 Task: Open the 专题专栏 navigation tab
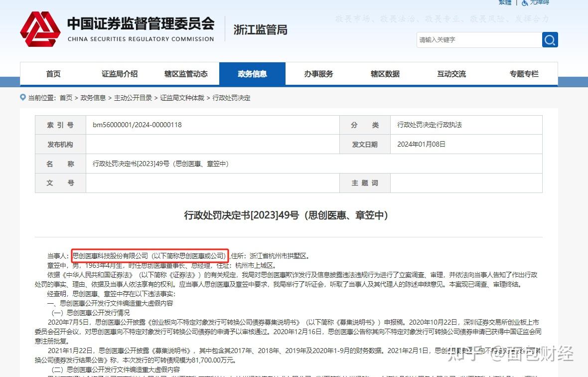click(524, 74)
